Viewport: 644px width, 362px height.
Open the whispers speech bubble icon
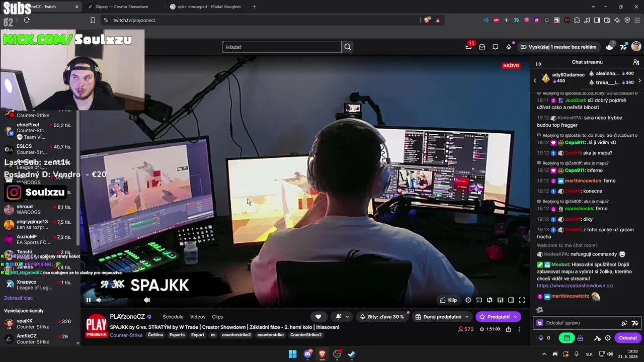(496, 47)
